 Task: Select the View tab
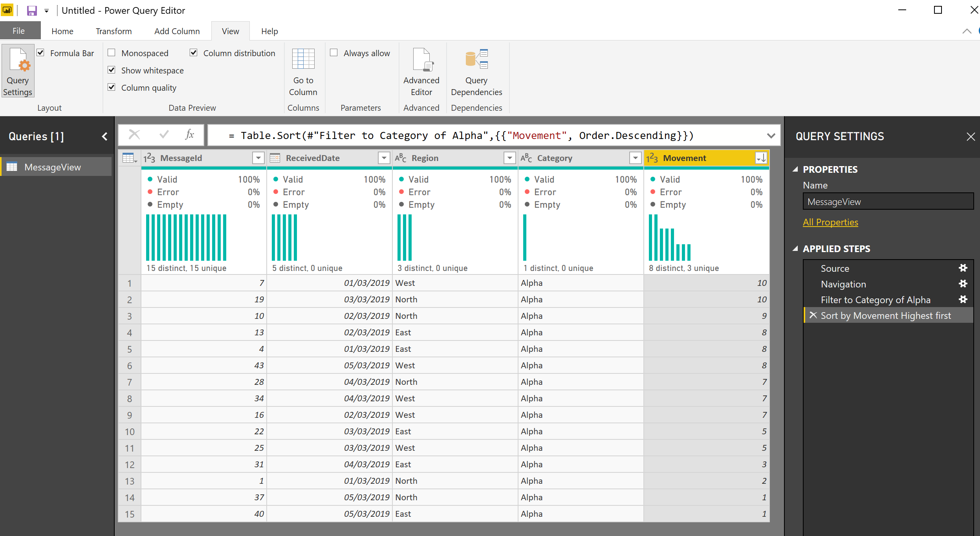230,31
